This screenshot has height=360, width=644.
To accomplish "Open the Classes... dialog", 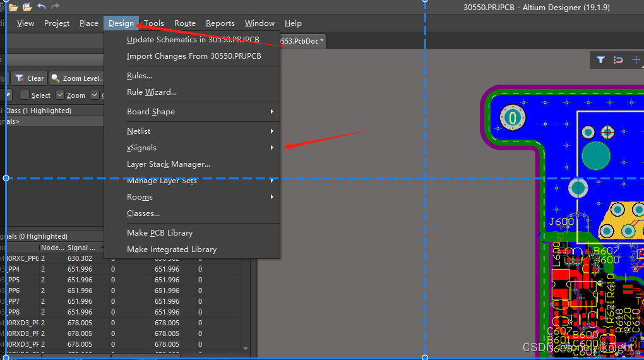I will click(x=192, y=213).
